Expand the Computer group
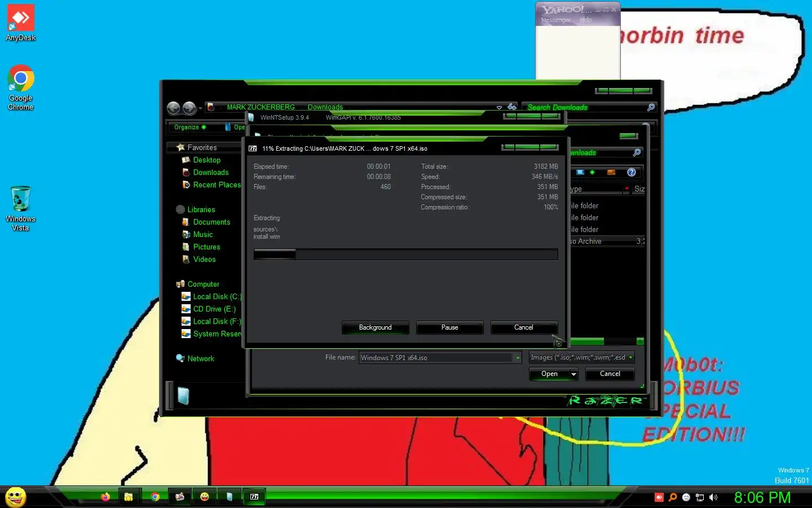Screen dimensions: 812x508 pyautogui.click(x=203, y=284)
